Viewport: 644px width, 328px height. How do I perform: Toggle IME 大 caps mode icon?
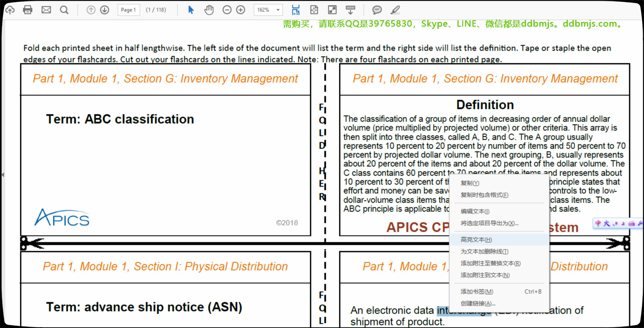pyautogui.click(x=606, y=223)
